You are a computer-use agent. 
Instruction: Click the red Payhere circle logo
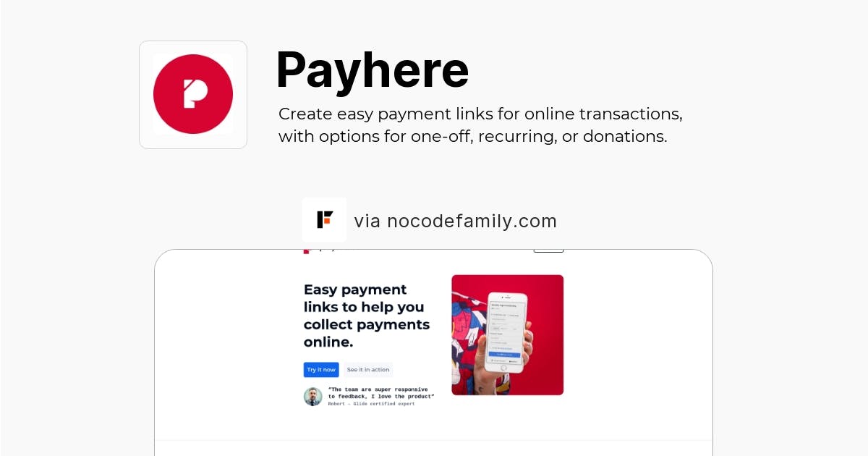[x=193, y=94]
